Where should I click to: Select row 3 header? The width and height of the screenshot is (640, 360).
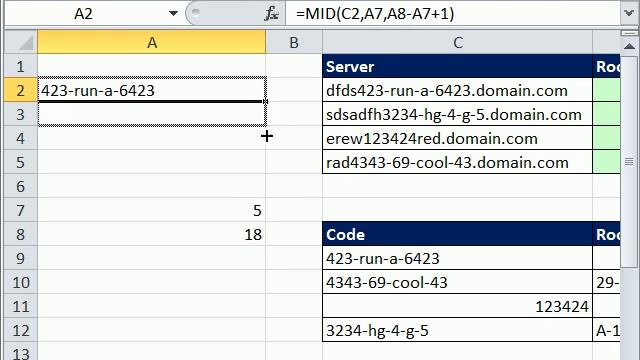coord(20,114)
